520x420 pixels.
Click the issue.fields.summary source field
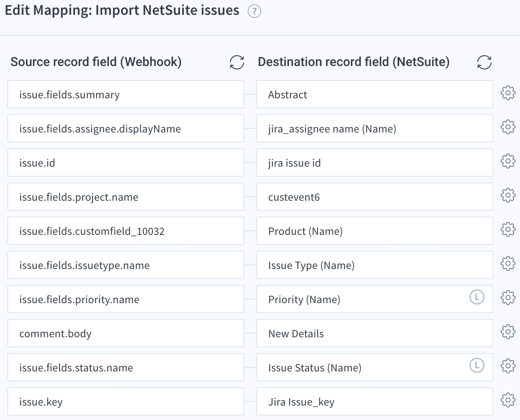click(126, 95)
